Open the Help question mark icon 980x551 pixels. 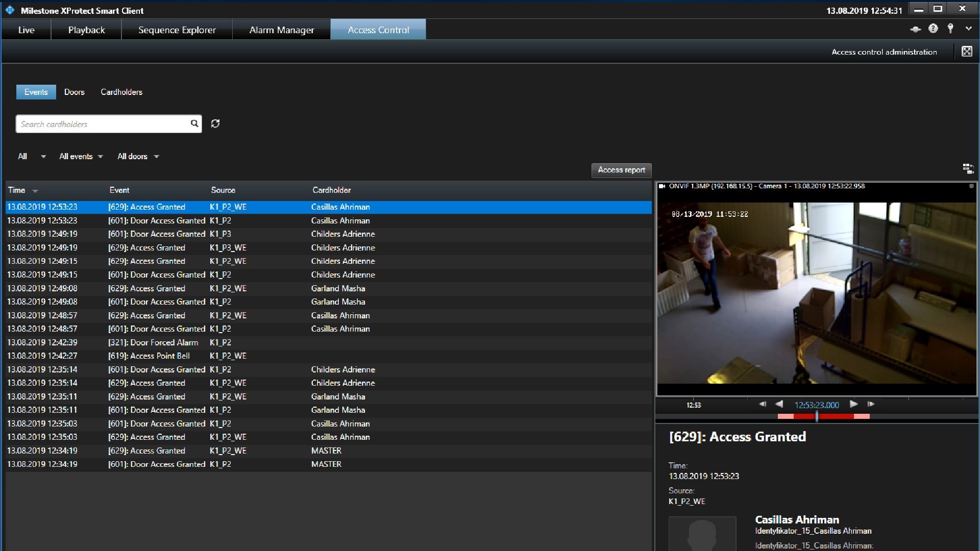(933, 29)
